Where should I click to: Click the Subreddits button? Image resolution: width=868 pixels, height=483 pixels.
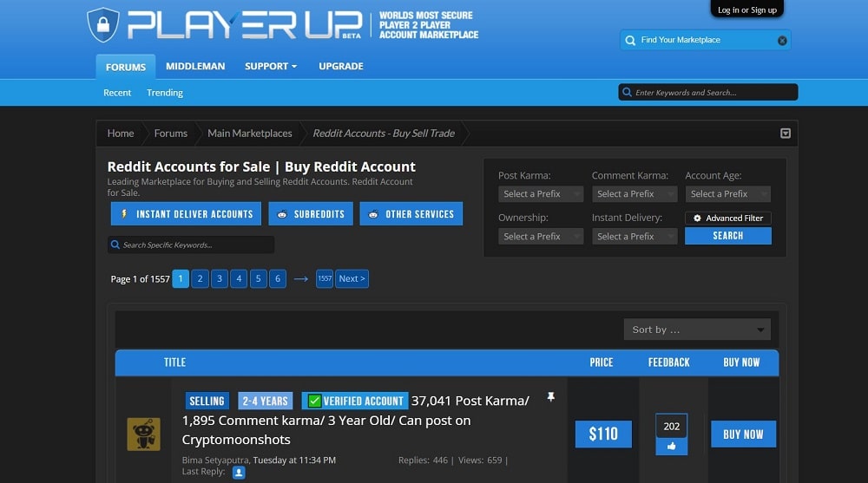pyautogui.click(x=311, y=213)
